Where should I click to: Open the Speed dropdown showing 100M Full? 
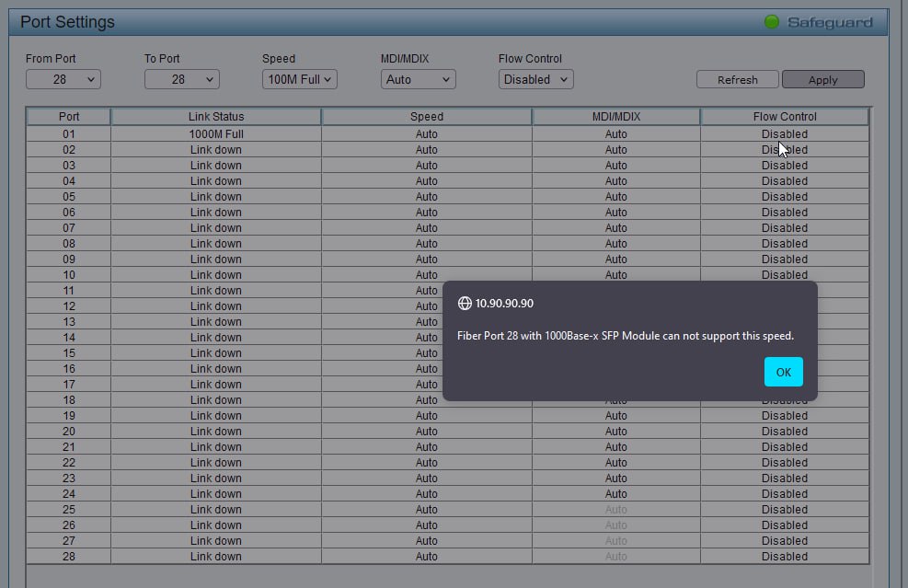coord(299,79)
